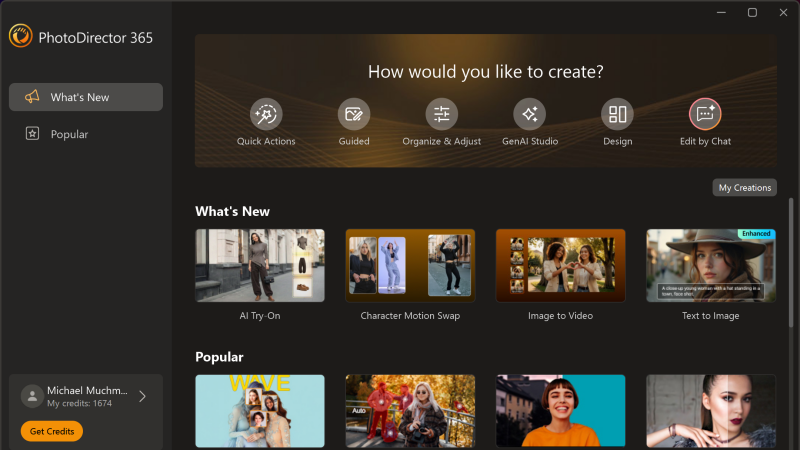This screenshot has height=450, width=800.
Task: Click the Michael Muchm... account name
Action: click(x=87, y=390)
